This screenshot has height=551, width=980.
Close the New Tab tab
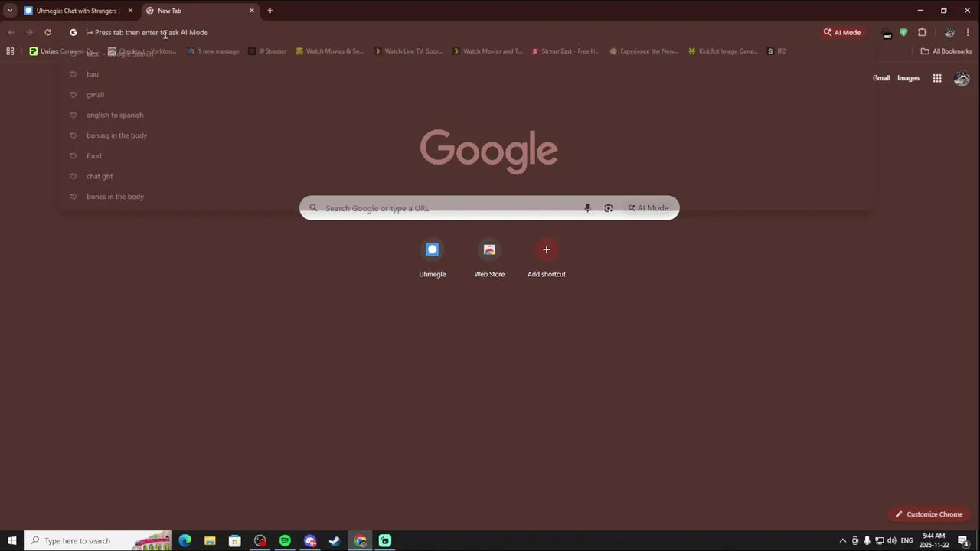[x=252, y=11]
